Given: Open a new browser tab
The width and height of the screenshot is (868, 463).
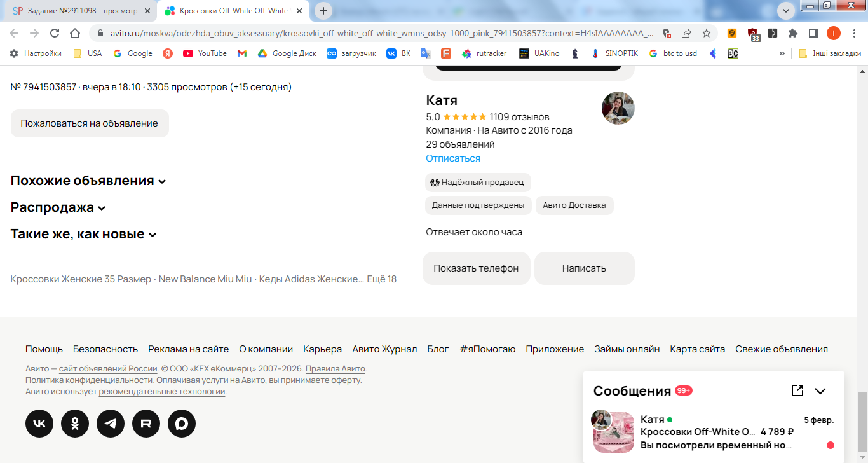Looking at the screenshot, I should tap(323, 11).
